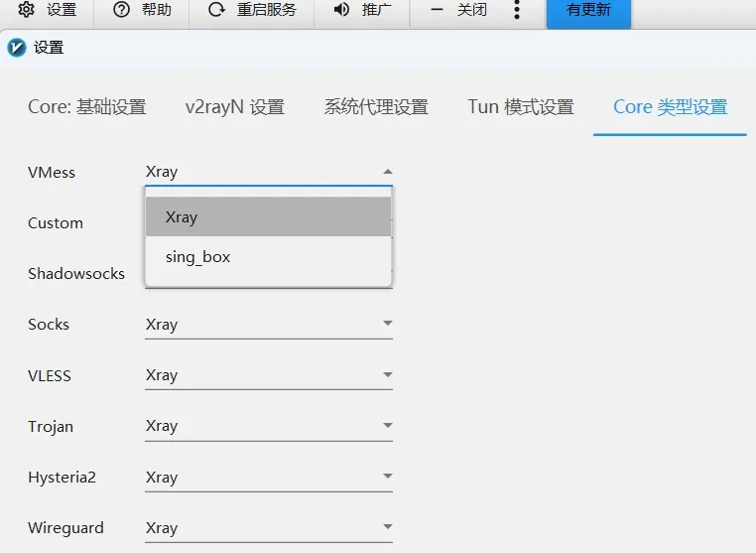Click the VMess combo box showing Xray
The image size is (756, 553).
click(269, 172)
